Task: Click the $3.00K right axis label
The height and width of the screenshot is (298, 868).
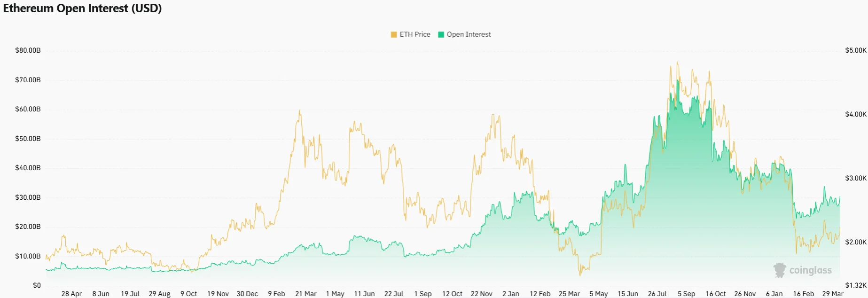Action: (x=855, y=178)
